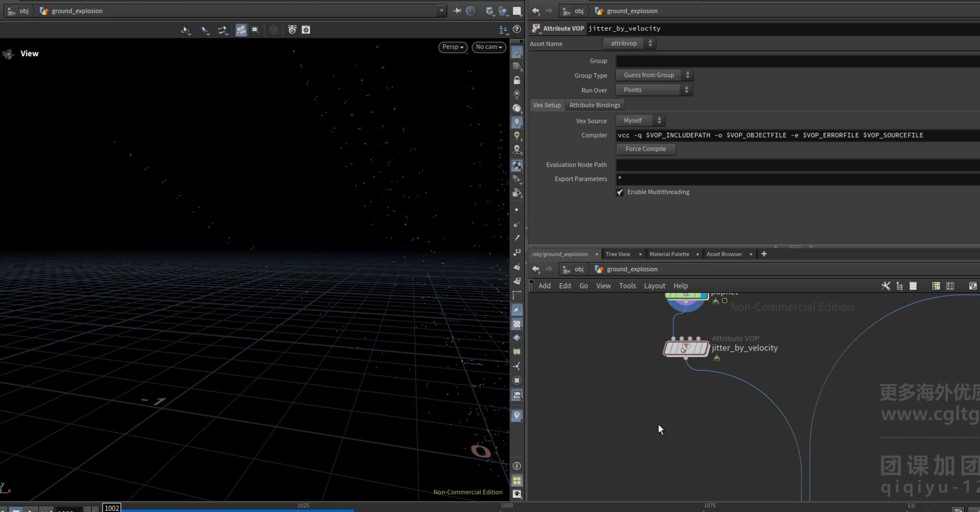Click the Attribute VOP node type icon
The image size is (980, 512).
[536, 28]
